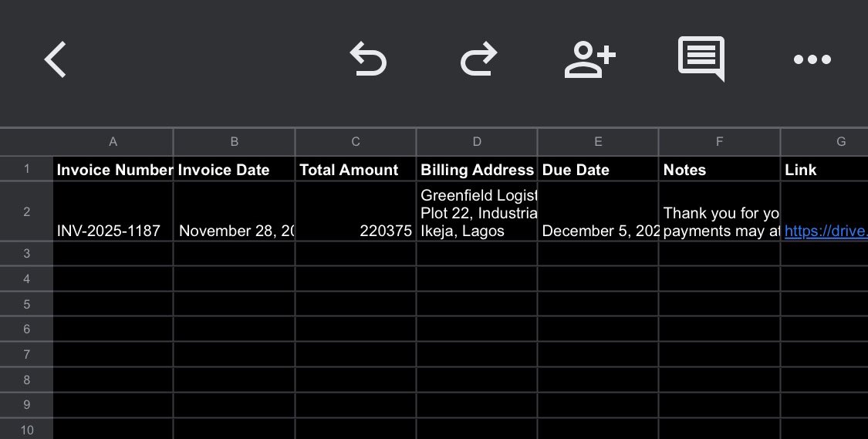Select the Notes header cell
868x439 pixels.
[719, 170]
